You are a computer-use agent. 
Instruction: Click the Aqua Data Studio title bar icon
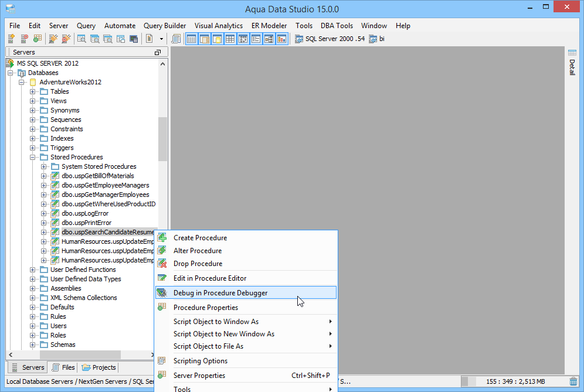click(11, 9)
